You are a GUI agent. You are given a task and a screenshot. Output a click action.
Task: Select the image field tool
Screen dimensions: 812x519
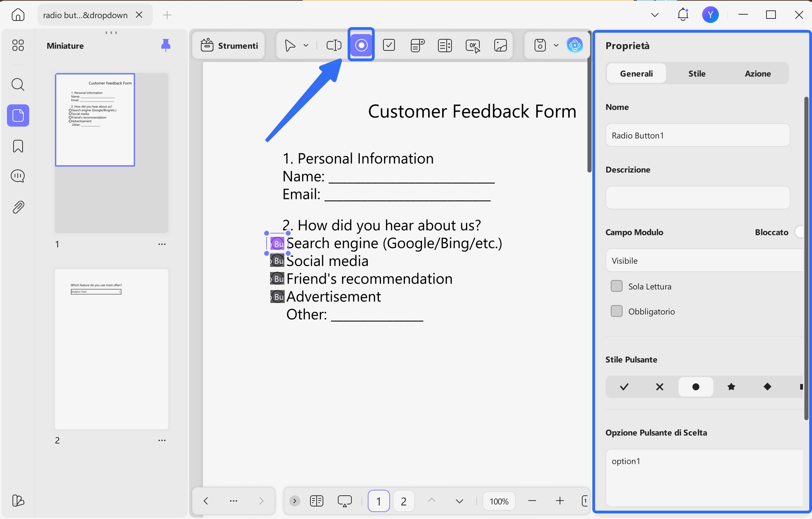click(501, 45)
